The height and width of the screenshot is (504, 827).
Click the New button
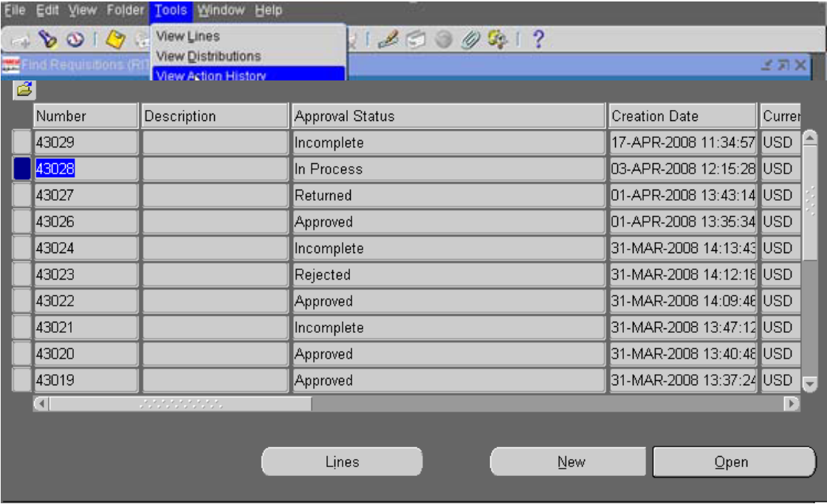571,462
